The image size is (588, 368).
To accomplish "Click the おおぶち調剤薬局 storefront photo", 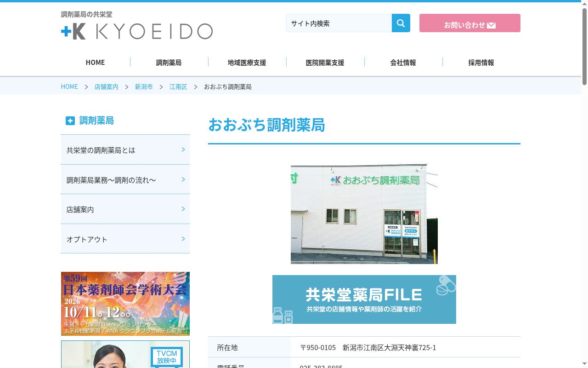I will coord(364,214).
